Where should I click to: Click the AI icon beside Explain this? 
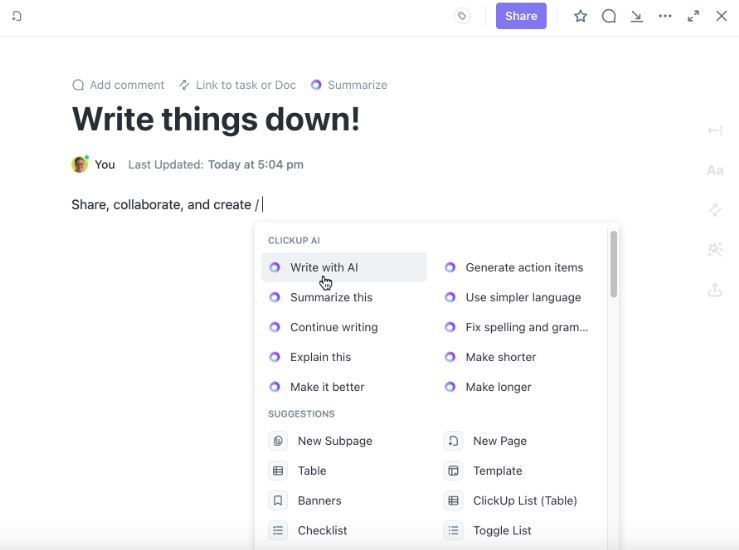pyautogui.click(x=275, y=357)
